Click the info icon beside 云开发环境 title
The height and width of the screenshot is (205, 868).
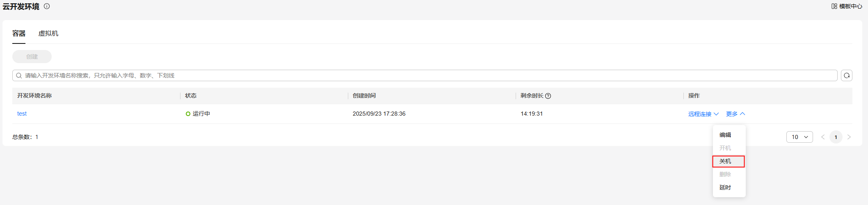47,6
